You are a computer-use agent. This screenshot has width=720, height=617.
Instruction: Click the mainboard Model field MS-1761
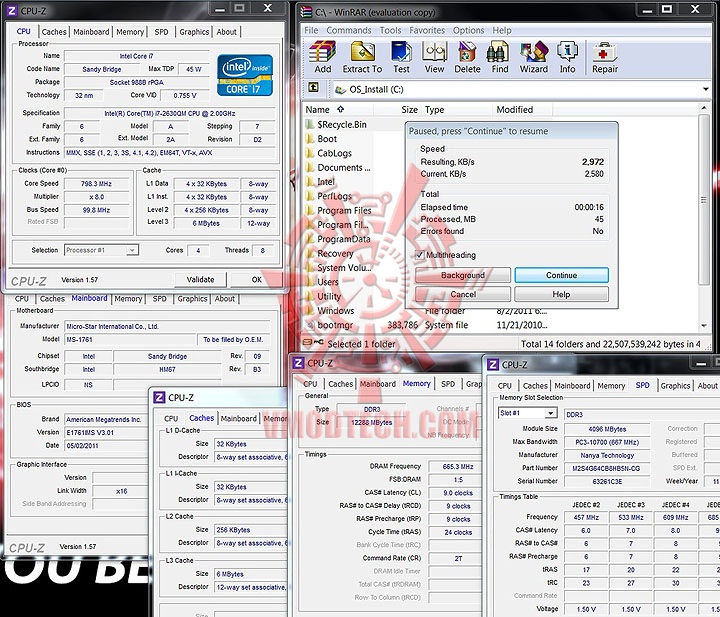pos(130,340)
